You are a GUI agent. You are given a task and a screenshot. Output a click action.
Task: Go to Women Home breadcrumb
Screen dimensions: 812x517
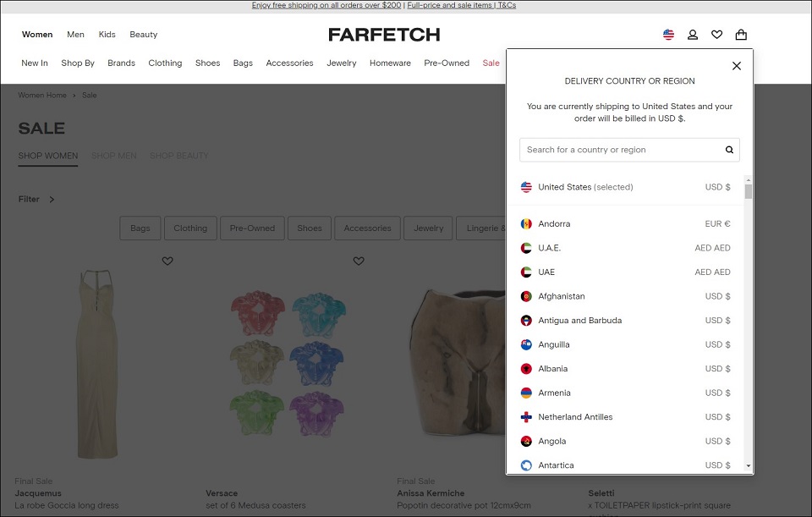(x=42, y=96)
